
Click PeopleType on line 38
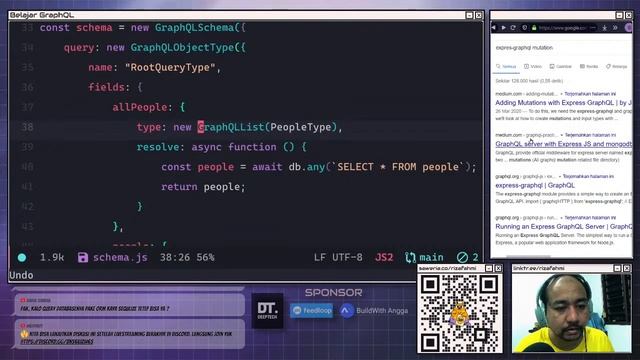pos(301,127)
